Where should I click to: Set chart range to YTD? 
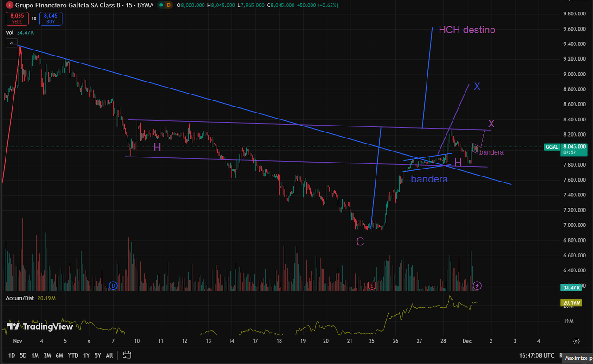pos(73,355)
